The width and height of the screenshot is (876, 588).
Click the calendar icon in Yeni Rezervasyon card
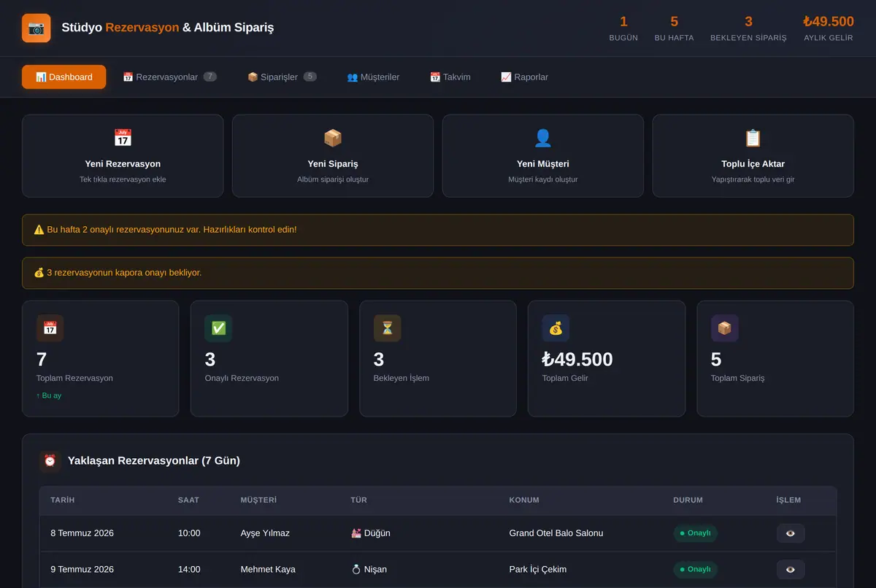coord(123,138)
